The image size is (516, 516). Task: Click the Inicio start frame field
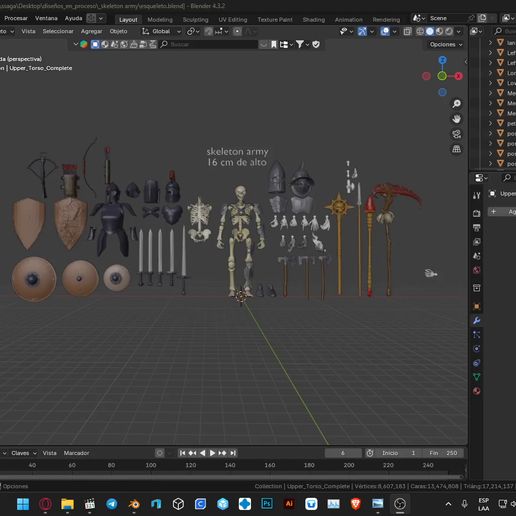point(398,453)
